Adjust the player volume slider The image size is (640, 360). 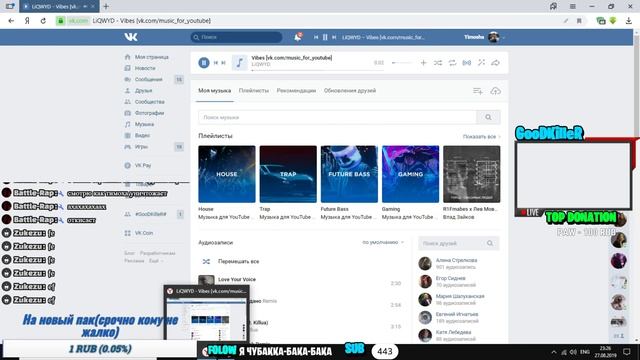[402, 63]
